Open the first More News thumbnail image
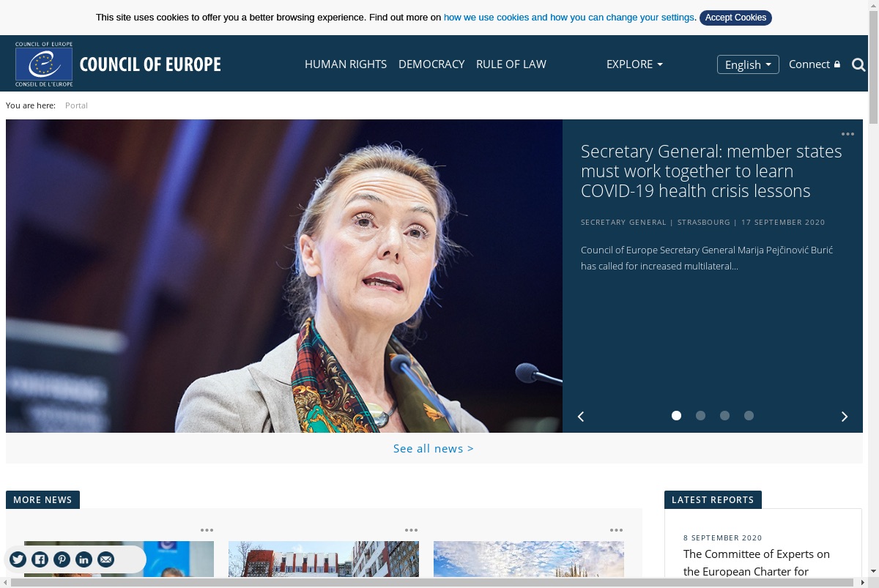879x588 pixels. pos(119,559)
